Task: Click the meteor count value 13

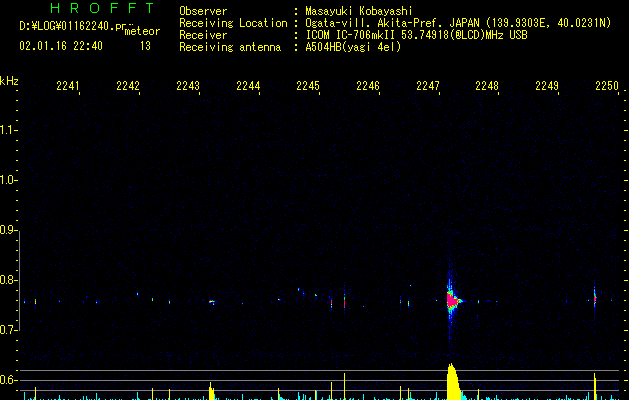Action: (x=145, y=46)
